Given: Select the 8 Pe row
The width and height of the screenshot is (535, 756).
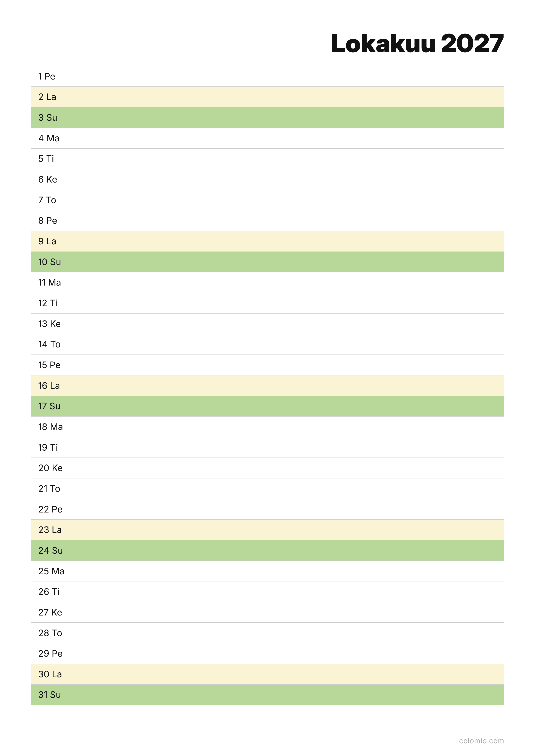Looking at the screenshot, I should point(267,221).
